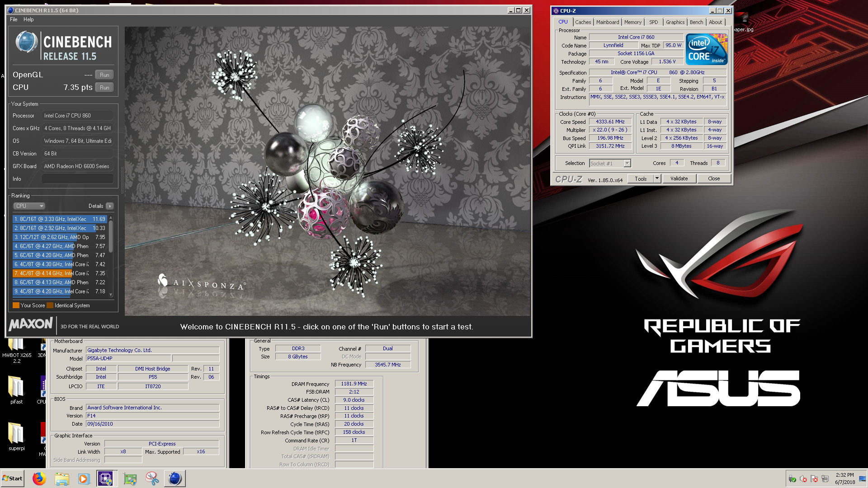Switch to CPU-Z taskbar button
The height and width of the screenshot is (488, 868).
pyautogui.click(x=105, y=479)
